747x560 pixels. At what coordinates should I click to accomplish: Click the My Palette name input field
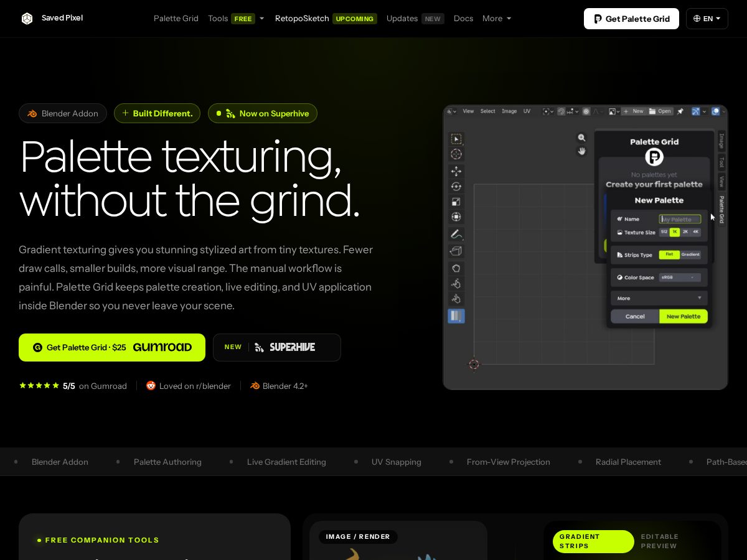pos(680,219)
